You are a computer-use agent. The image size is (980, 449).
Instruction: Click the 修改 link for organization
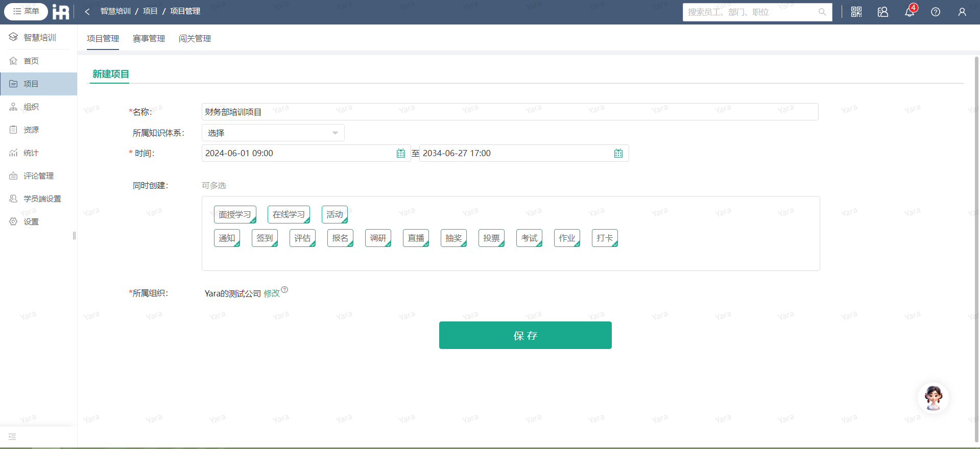pyautogui.click(x=271, y=293)
